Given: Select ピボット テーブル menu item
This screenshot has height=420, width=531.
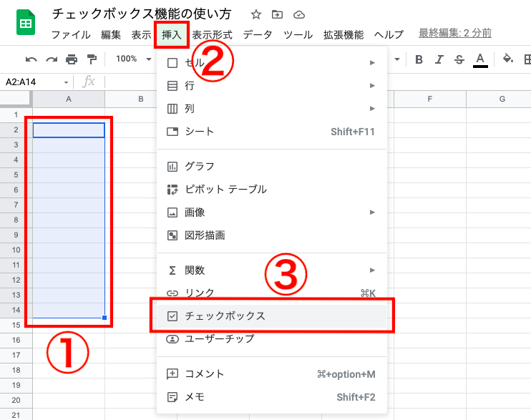Looking at the screenshot, I should pos(272,190).
